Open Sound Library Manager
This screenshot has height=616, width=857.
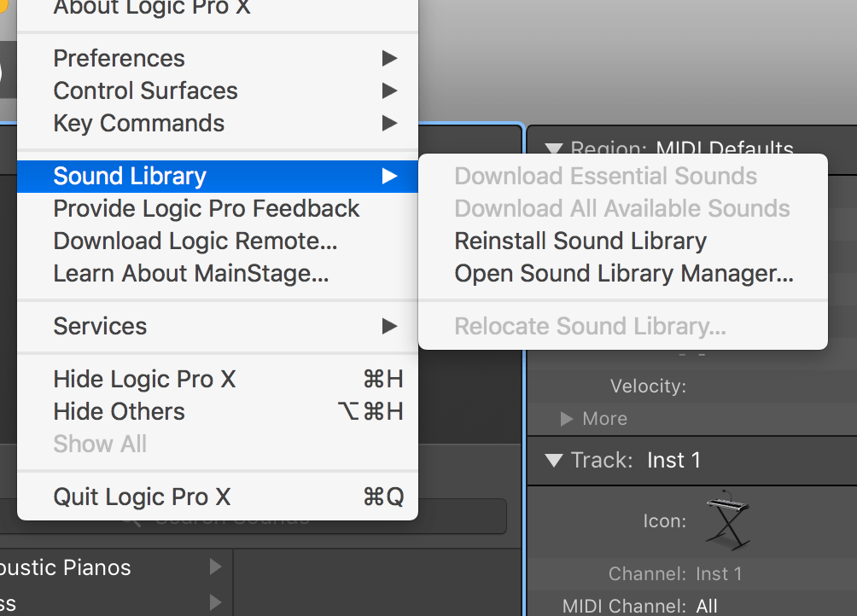tap(624, 273)
